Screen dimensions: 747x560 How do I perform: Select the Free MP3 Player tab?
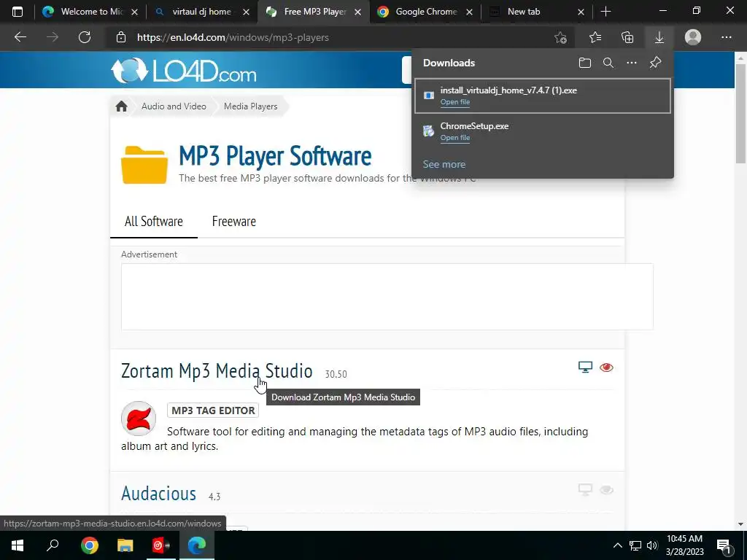coord(313,12)
